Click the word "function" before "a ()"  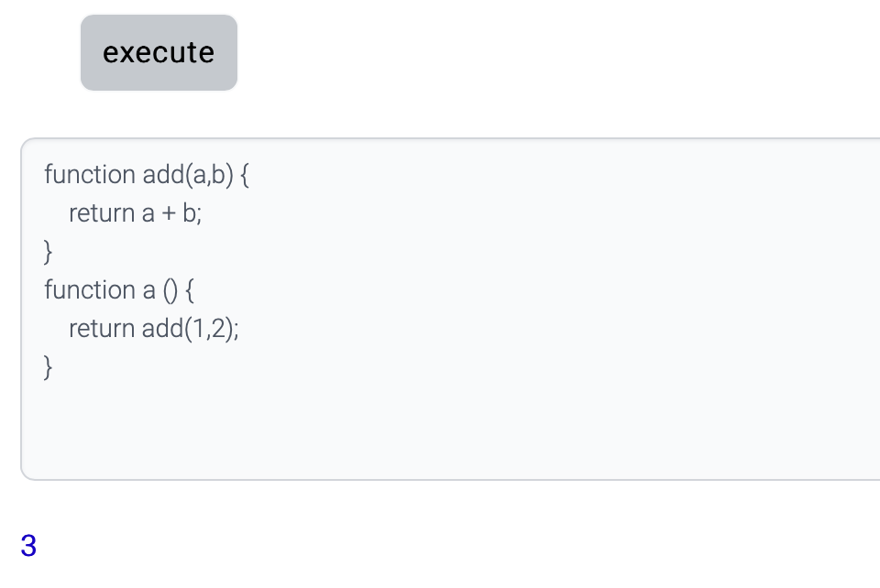click(89, 290)
